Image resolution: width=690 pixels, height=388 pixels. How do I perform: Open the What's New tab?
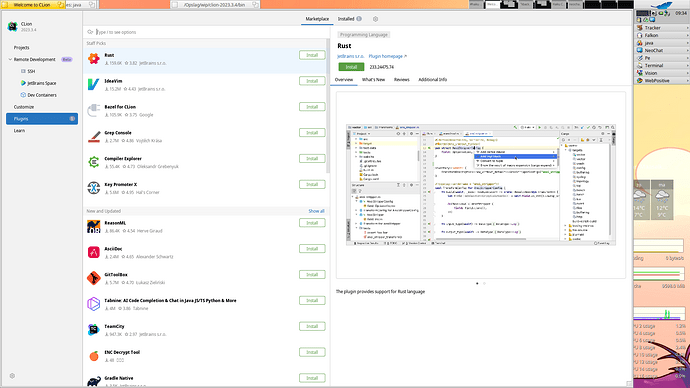click(373, 80)
